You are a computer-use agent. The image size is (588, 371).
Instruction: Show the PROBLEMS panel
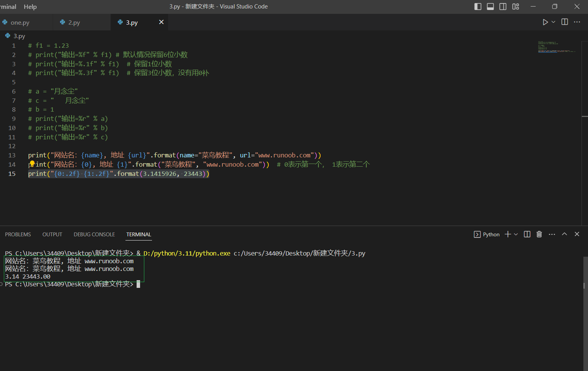[18, 234]
